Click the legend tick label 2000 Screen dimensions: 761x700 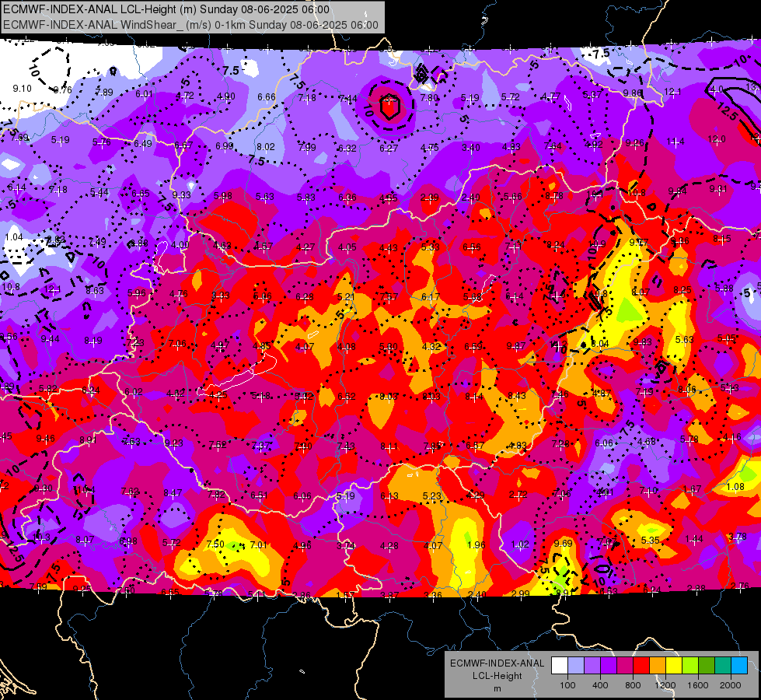pos(731,685)
